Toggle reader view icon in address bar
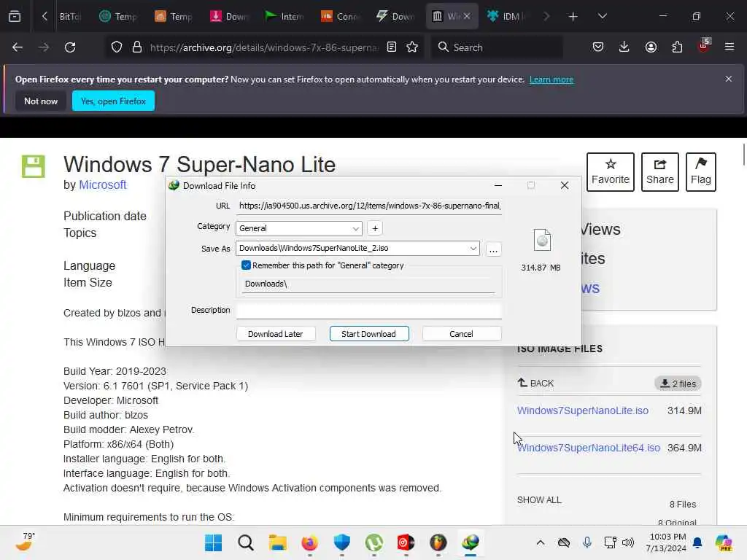 coord(392,47)
